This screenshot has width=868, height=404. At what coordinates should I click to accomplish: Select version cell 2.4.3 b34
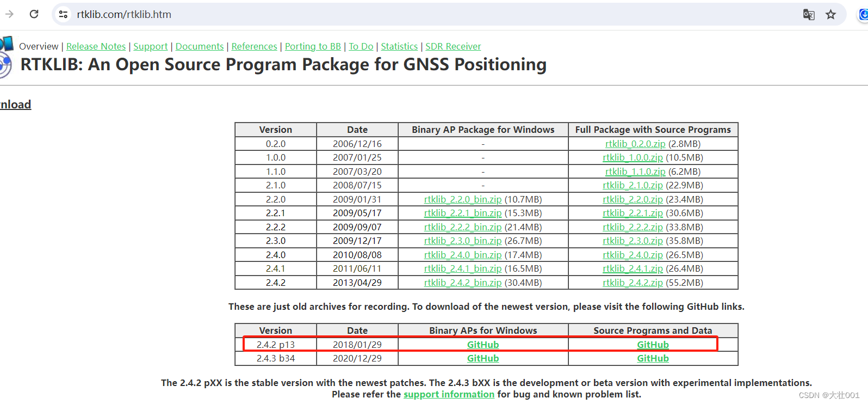276,358
